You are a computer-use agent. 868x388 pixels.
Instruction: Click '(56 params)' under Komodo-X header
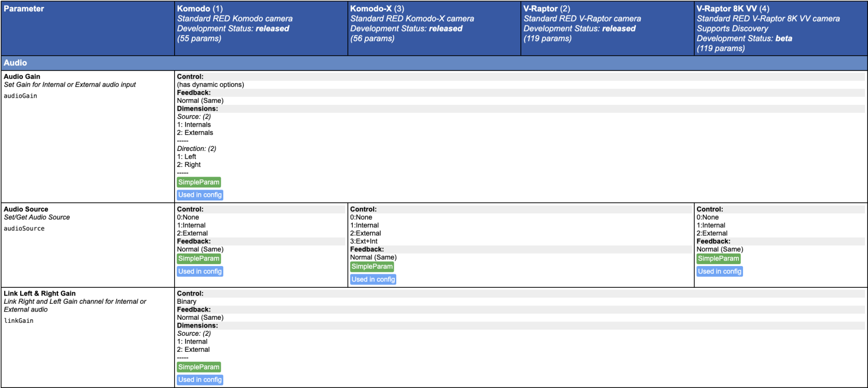372,39
